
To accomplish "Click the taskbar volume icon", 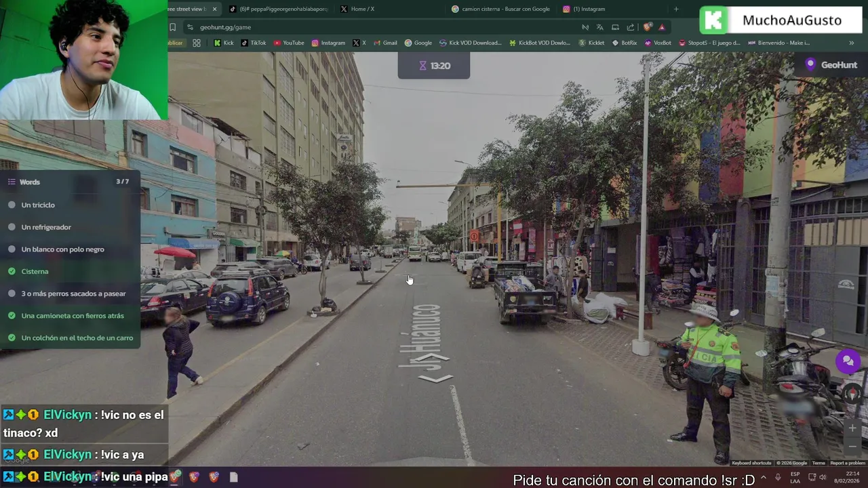I will pos(823,478).
